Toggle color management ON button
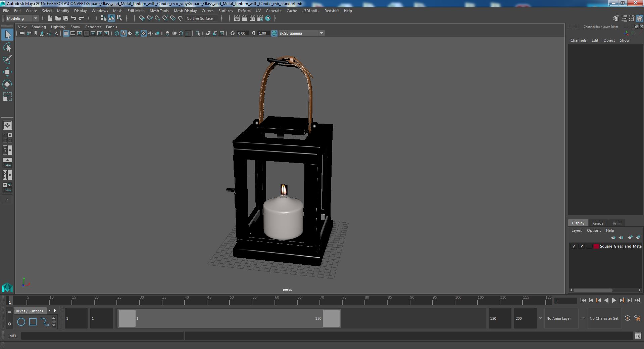 pyautogui.click(x=274, y=33)
